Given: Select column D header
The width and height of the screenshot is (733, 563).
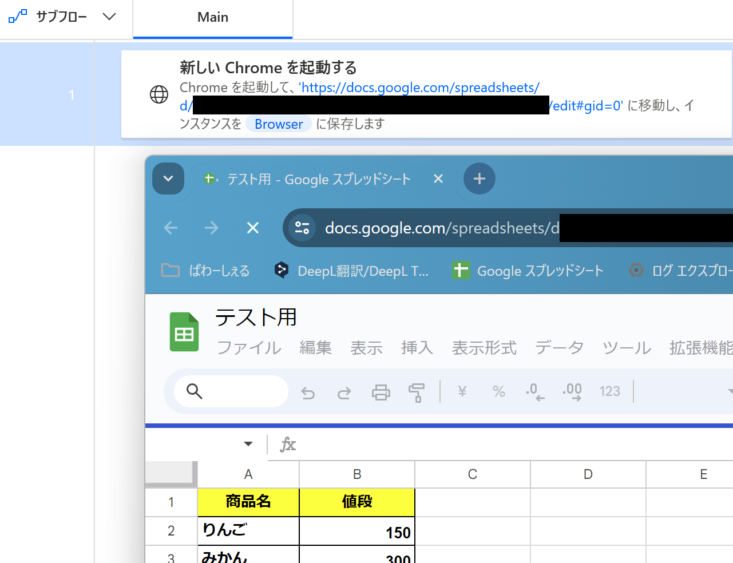Looking at the screenshot, I should point(588,474).
